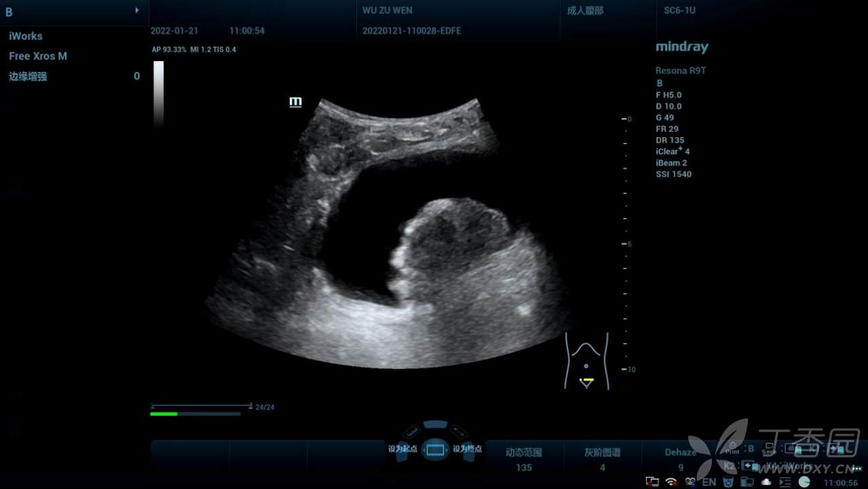Image resolution: width=868 pixels, height=489 pixels.
Task: Expand the B mode menu arrow
Action: (137, 11)
